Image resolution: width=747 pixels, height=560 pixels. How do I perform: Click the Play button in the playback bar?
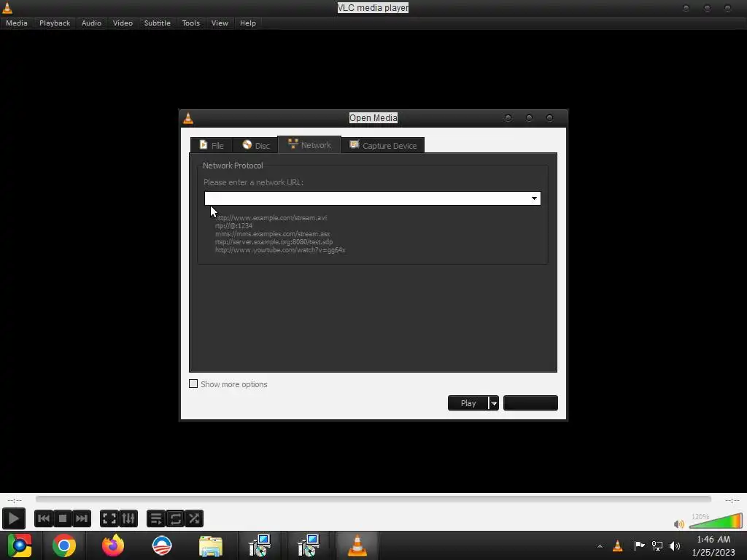(x=13, y=518)
